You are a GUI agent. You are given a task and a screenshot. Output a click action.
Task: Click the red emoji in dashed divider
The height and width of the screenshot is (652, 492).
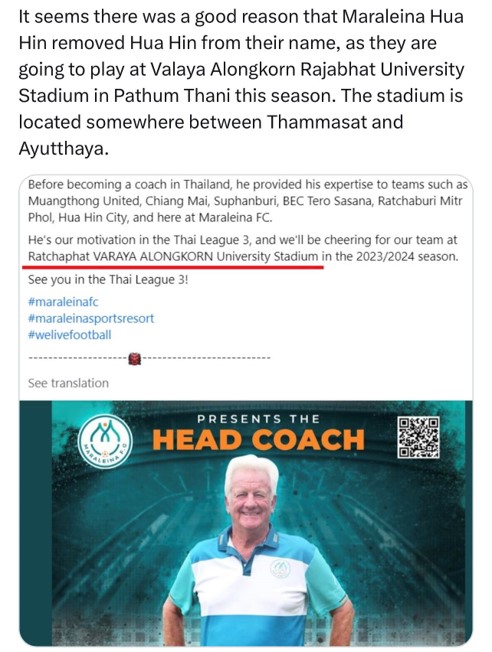point(135,358)
